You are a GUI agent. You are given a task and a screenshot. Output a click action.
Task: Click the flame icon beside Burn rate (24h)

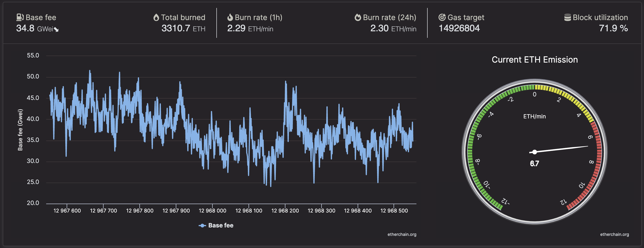coord(358,17)
